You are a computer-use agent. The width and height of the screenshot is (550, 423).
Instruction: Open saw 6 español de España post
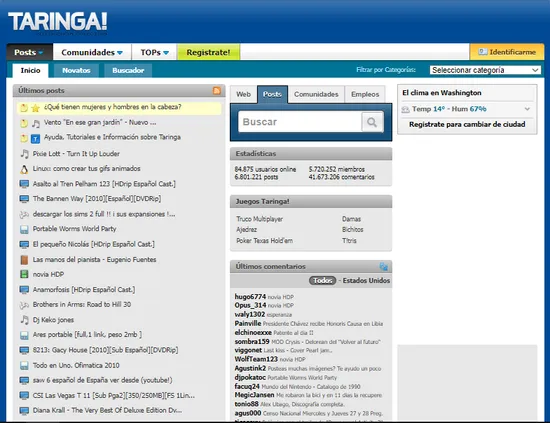tap(102, 380)
